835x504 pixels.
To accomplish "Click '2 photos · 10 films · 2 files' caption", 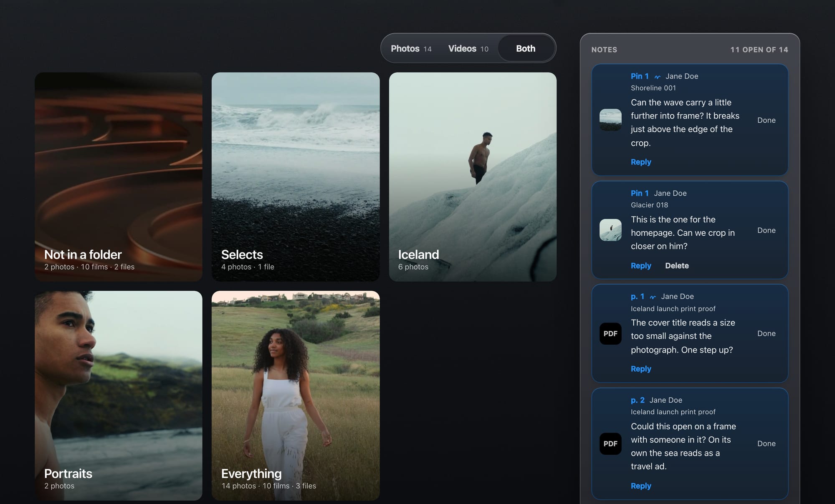I will [89, 267].
